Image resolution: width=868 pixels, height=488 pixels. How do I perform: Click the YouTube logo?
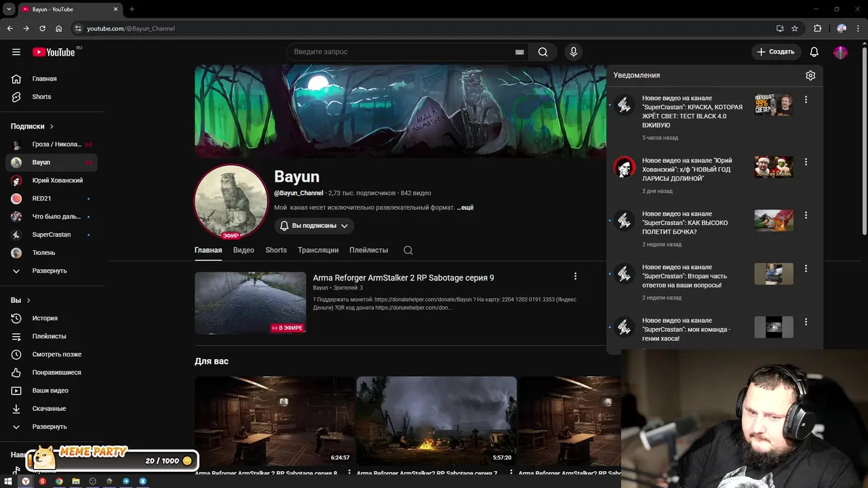54,52
